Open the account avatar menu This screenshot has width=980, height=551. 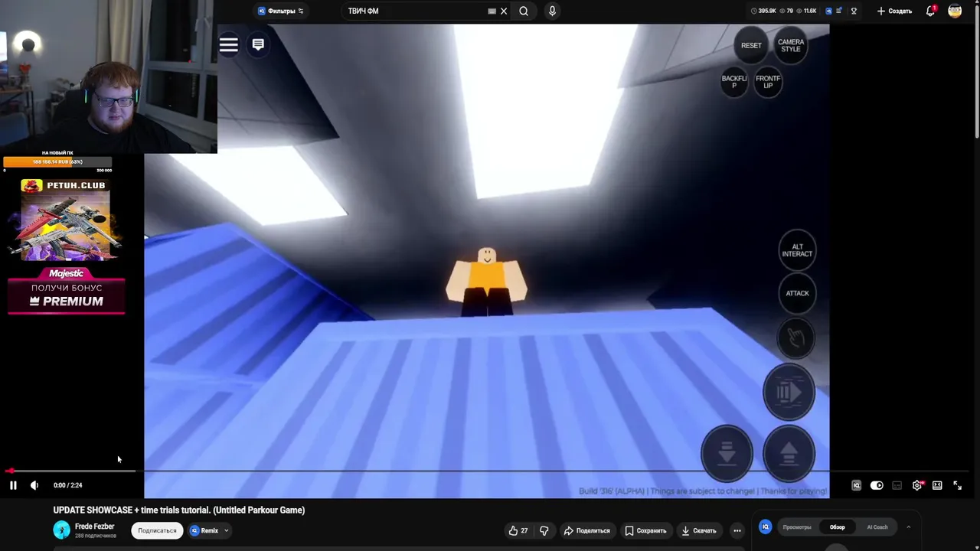(955, 11)
